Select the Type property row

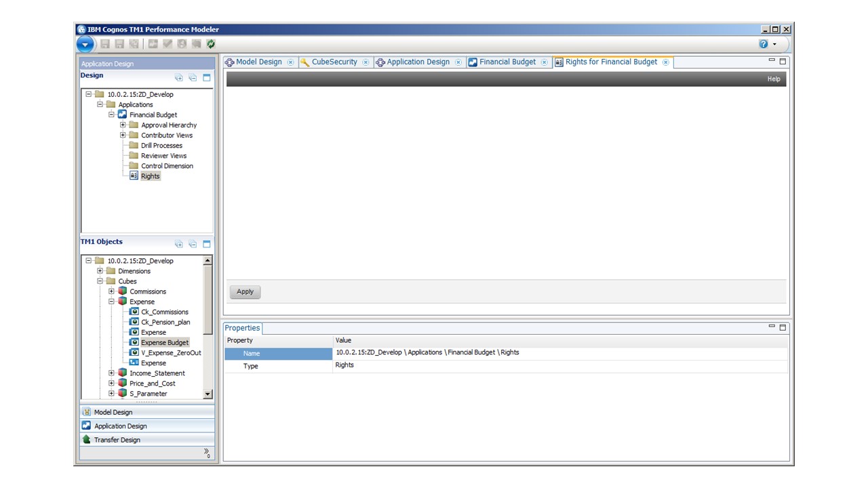pos(507,366)
